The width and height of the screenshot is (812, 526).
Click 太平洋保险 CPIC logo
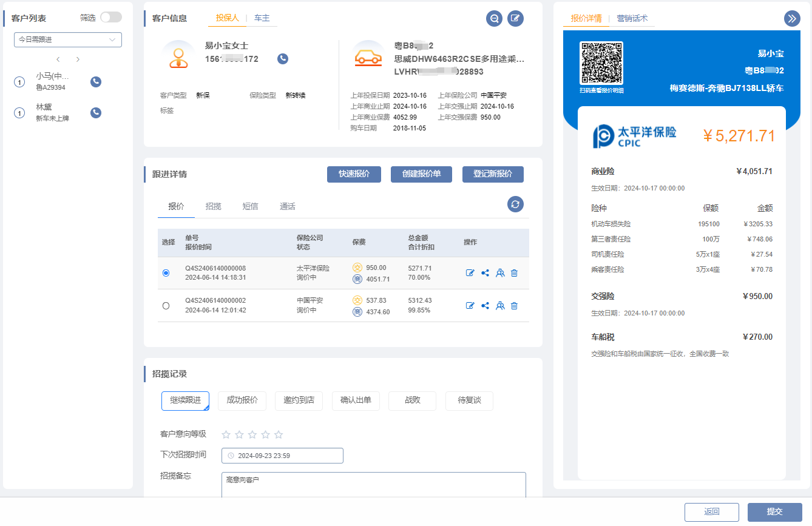click(634, 137)
